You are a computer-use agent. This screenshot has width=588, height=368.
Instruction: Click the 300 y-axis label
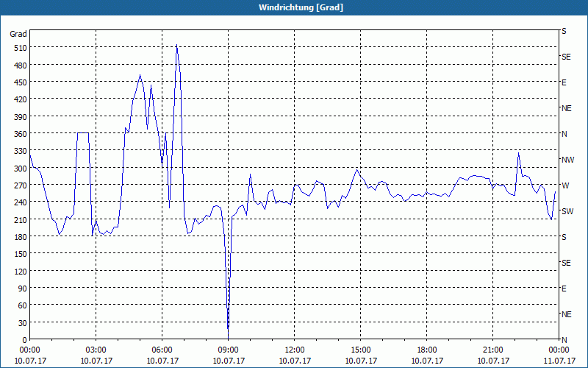point(21,169)
